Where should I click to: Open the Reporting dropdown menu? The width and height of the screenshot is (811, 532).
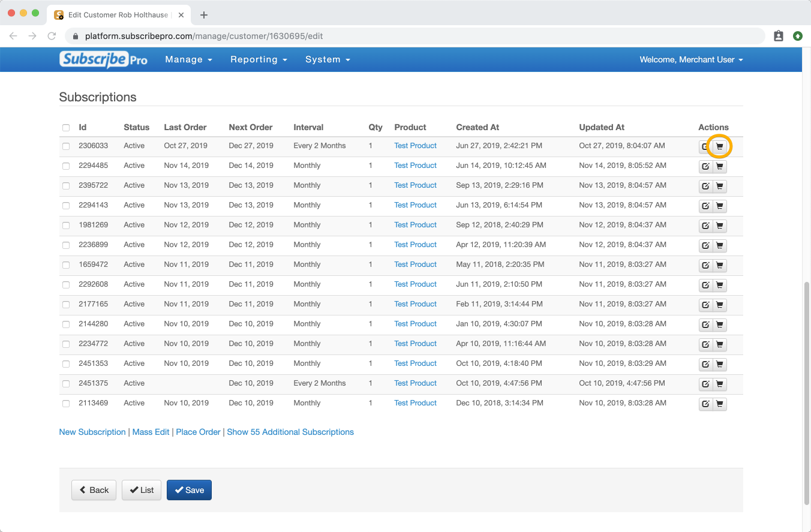point(259,59)
